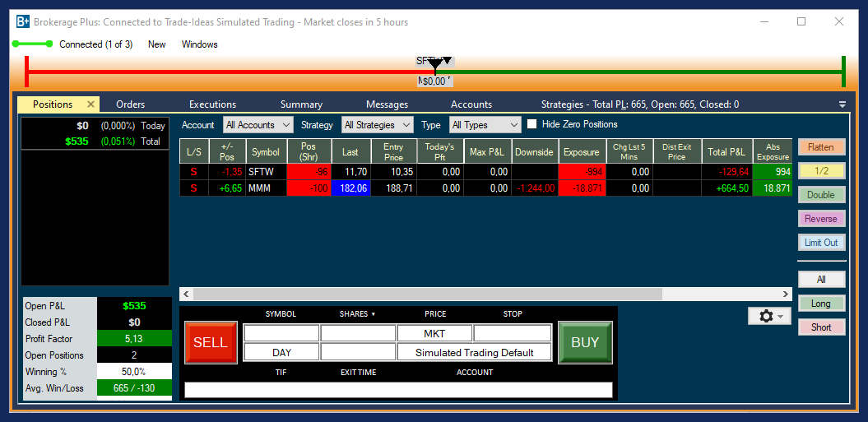Open the New menu
The image size is (868, 422).
[x=156, y=44]
